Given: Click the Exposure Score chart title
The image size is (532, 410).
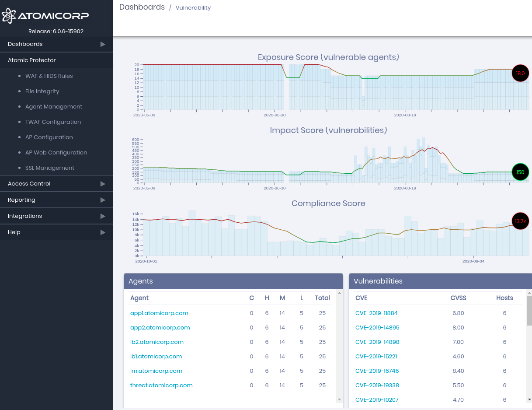Looking at the screenshot, I should (328, 57).
